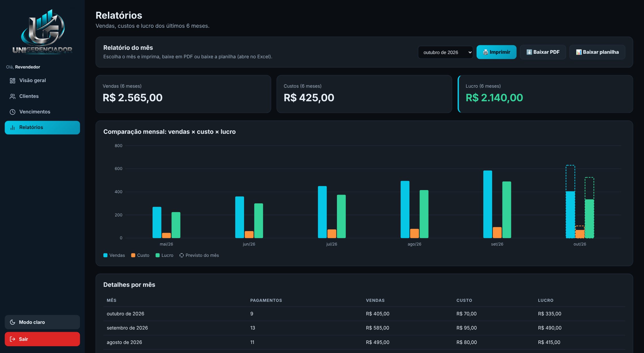Click the UniGerenciador logo
The width and height of the screenshot is (644, 353).
pyautogui.click(x=42, y=32)
